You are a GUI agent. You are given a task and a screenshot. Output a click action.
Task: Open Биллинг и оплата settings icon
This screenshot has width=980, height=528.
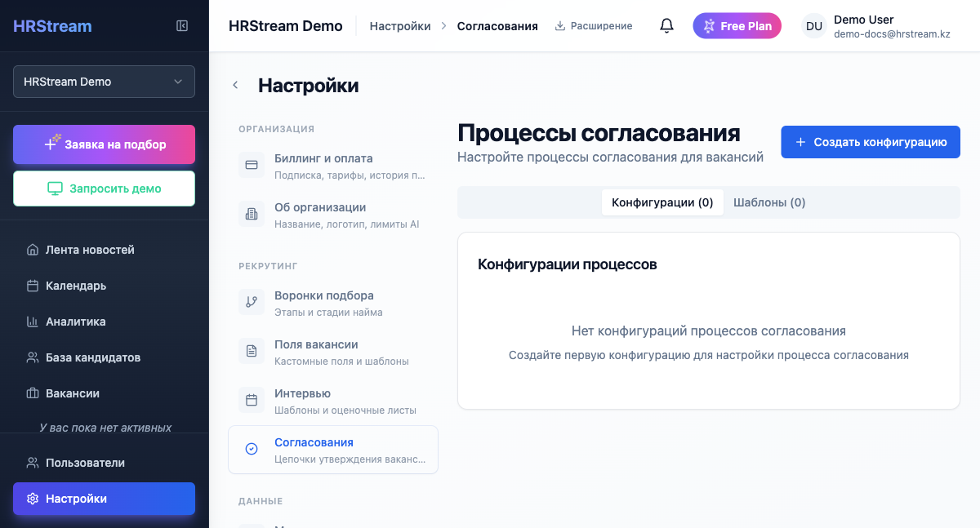pyautogui.click(x=251, y=165)
